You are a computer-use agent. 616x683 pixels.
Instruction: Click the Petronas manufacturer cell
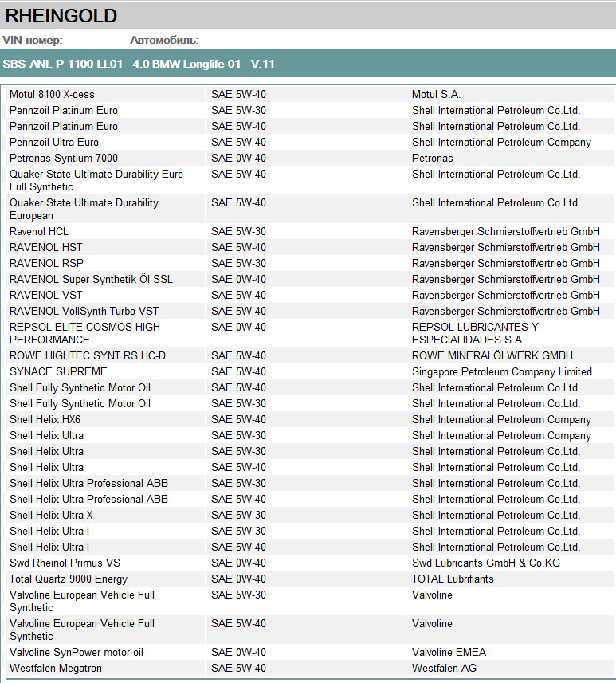point(432,158)
